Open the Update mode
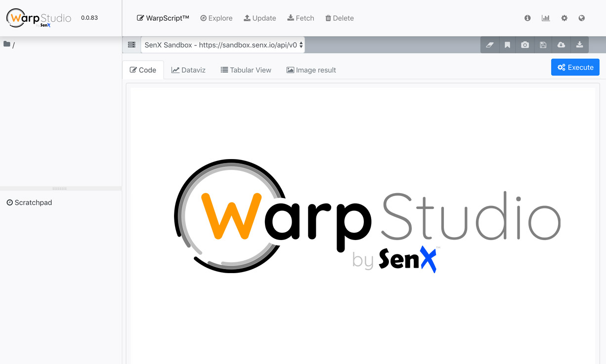Viewport: 606px width, 364px height. 260,18
